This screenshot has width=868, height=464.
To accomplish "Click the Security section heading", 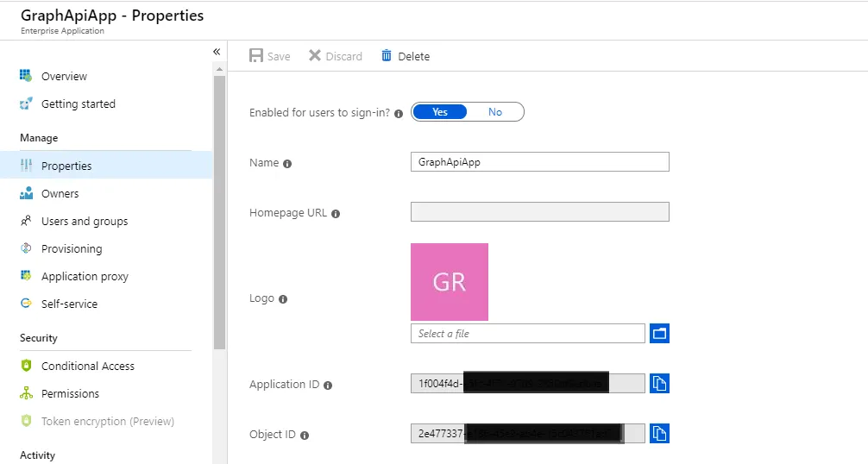I will [x=39, y=338].
